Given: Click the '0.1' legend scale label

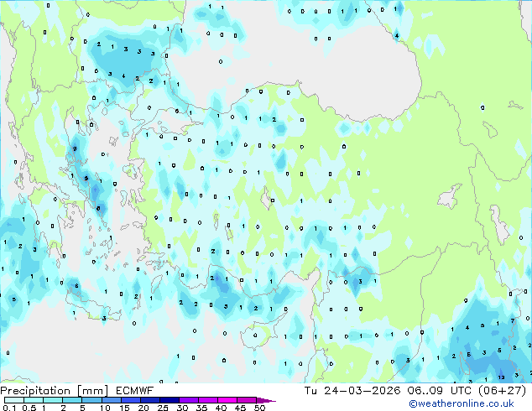Looking at the screenshot, I should (9, 408).
